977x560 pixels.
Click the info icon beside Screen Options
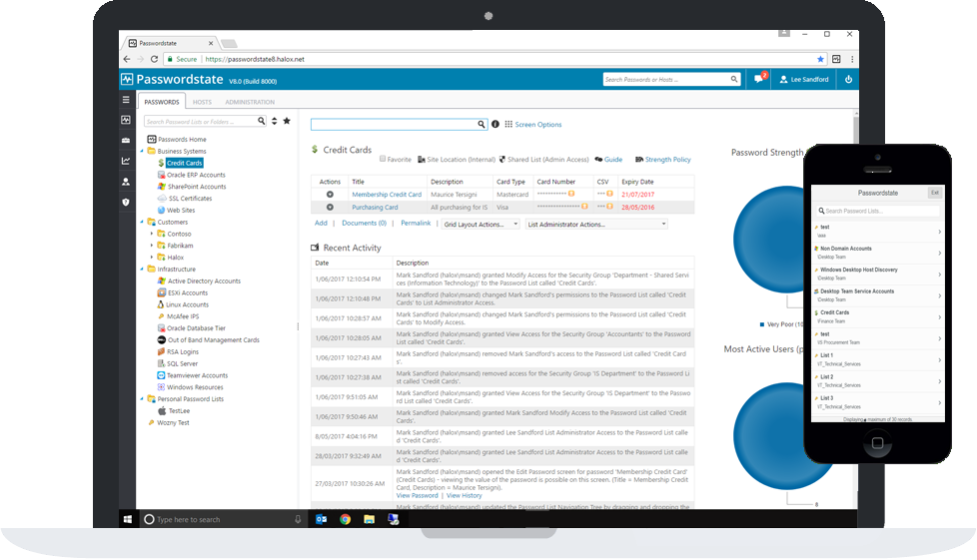(495, 124)
